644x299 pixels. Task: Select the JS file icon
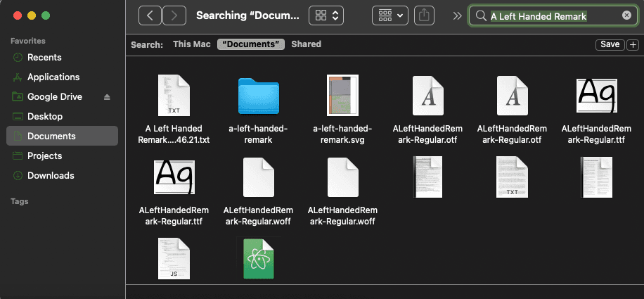click(x=174, y=259)
